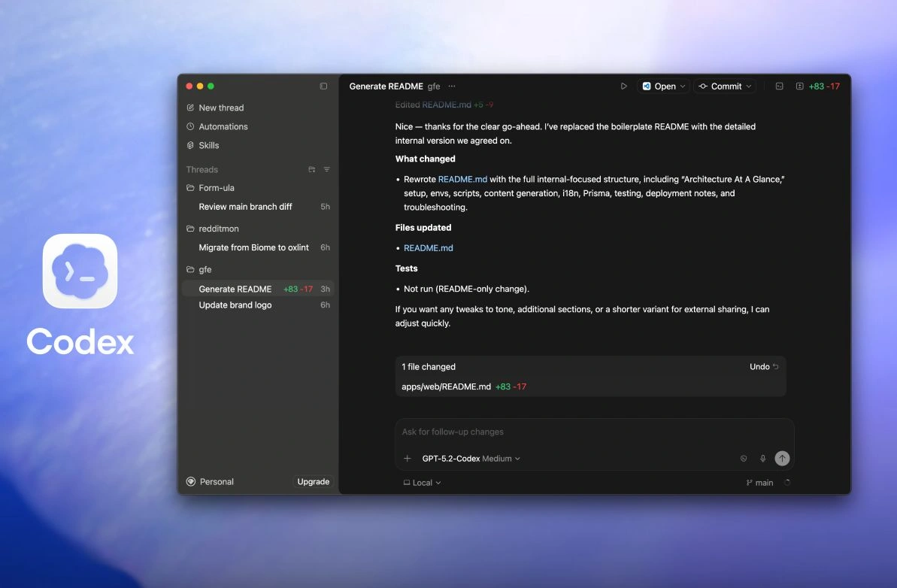Open README.md link in What changed bullet
This screenshot has height=588, width=897.
click(x=463, y=179)
